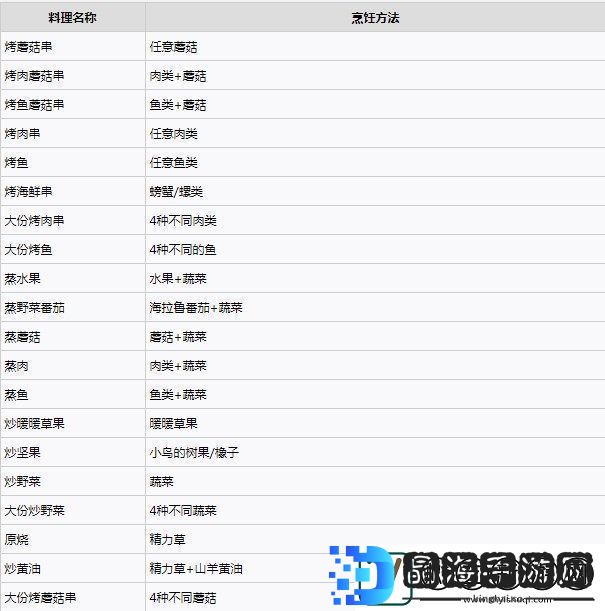Screen dimensions: 605x611
Task: Click the 大份烤蘑菇串 dish name
Action: [40, 597]
